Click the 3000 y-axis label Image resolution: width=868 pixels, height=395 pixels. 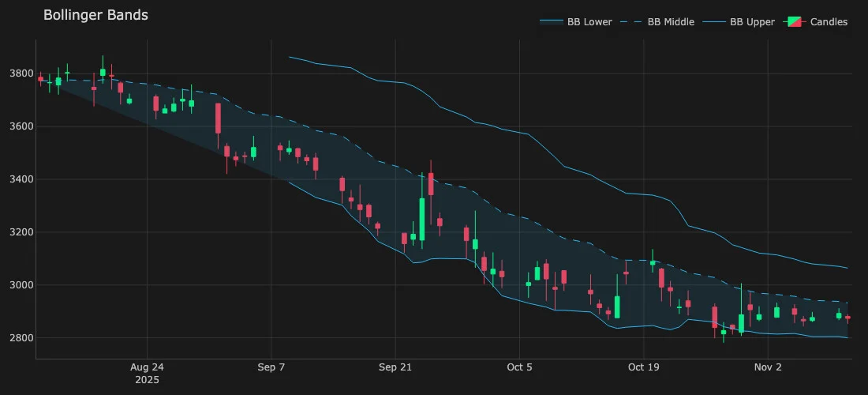(22, 284)
